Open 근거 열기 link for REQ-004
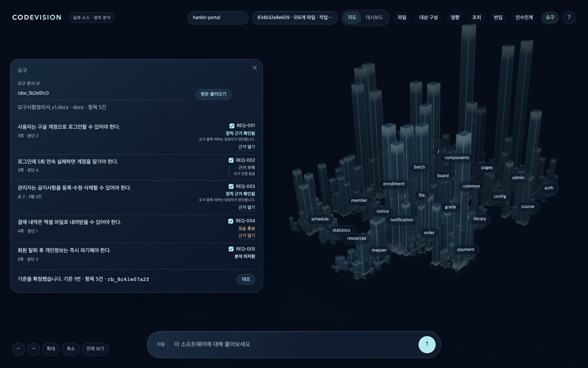Screen dimensions: 588x368 pyautogui.click(x=247, y=236)
